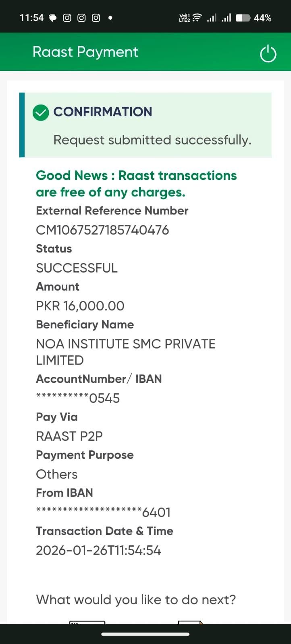
Task: Tap the masked account number ending 0545
Action: pyautogui.click(x=78, y=398)
